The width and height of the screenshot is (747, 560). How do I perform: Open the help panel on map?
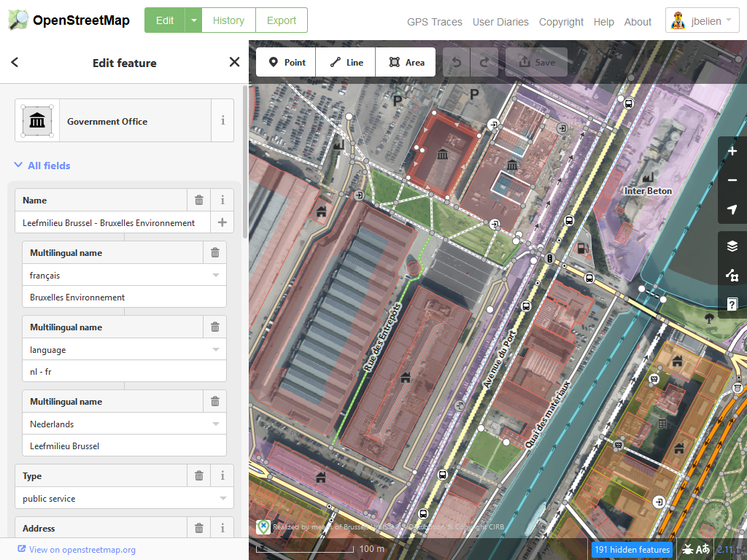coord(732,304)
